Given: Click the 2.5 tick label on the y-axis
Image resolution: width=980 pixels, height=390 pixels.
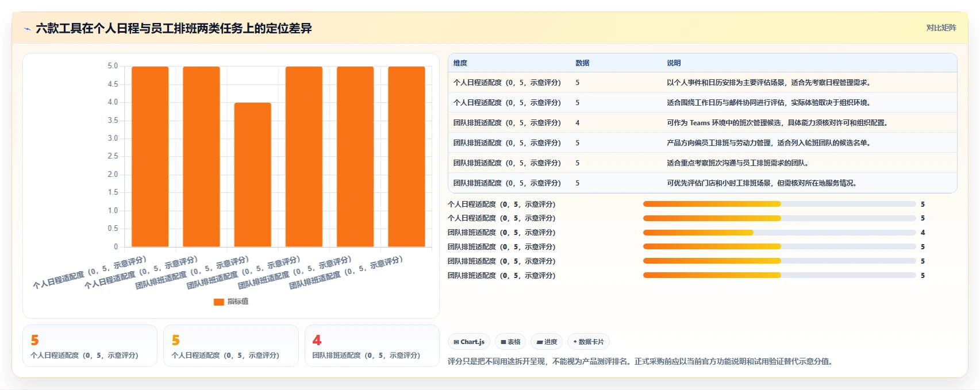Looking at the screenshot, I should pos(113,156).
